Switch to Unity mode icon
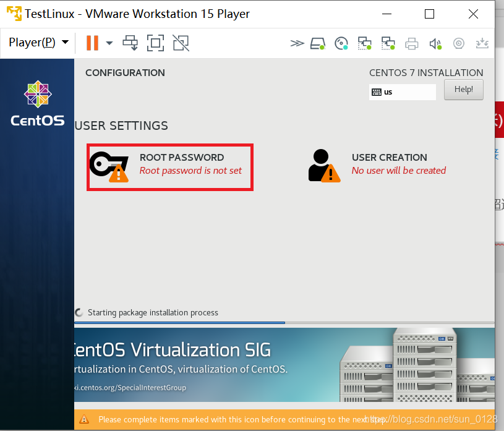The image size is (504, 431). point(181,43)
